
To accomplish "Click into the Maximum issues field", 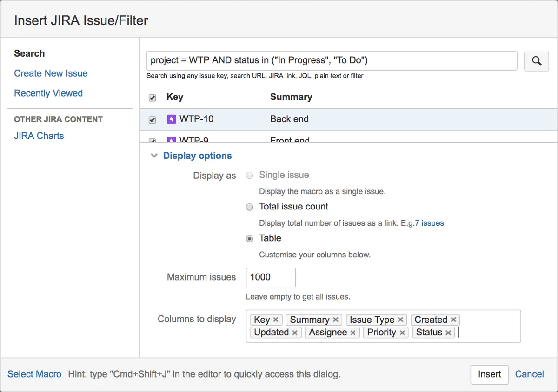I will [270, 277].
